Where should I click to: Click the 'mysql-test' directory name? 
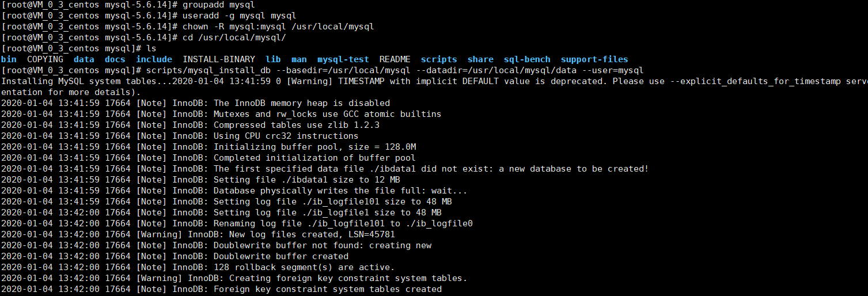(x=343, y=59)
